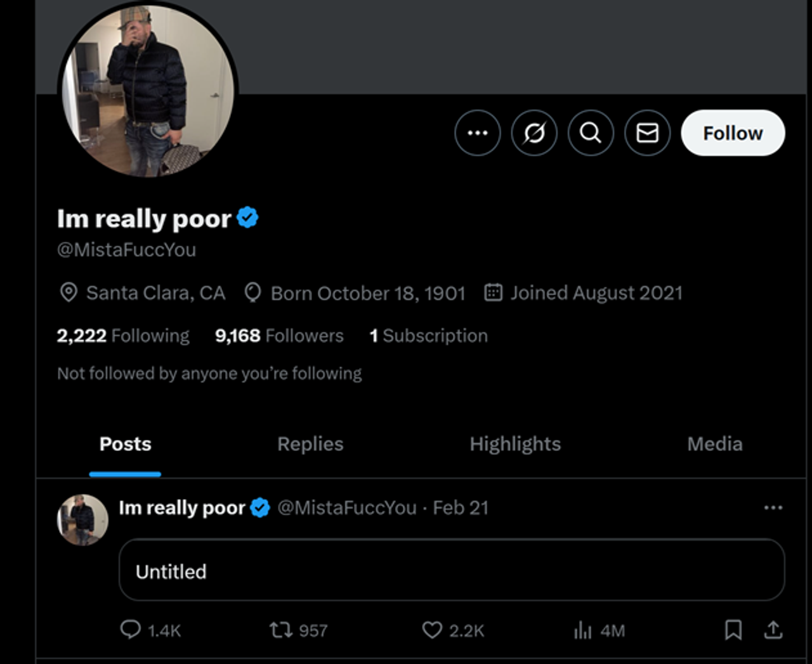Image resolution: width=812 pixels, height=664 pixels.
Task: Open the 9,168 Followers list
Action: click(279, 335)
